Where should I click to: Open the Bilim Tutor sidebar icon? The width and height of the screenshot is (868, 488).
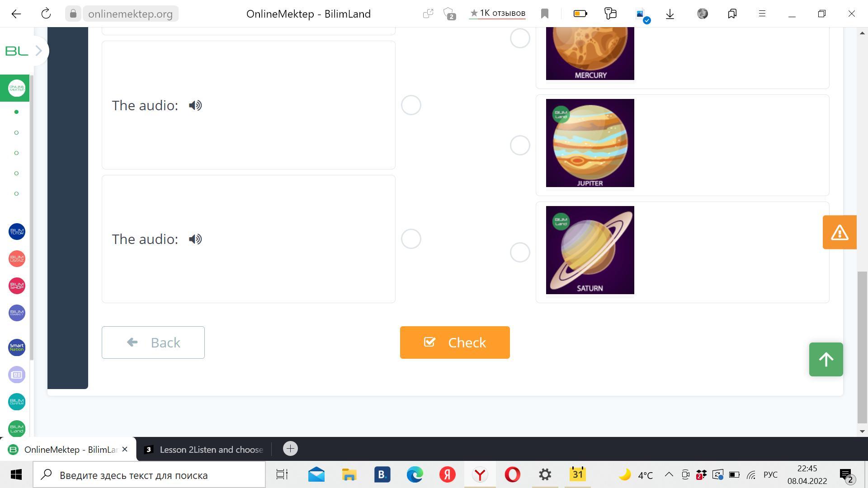point(17,232)
